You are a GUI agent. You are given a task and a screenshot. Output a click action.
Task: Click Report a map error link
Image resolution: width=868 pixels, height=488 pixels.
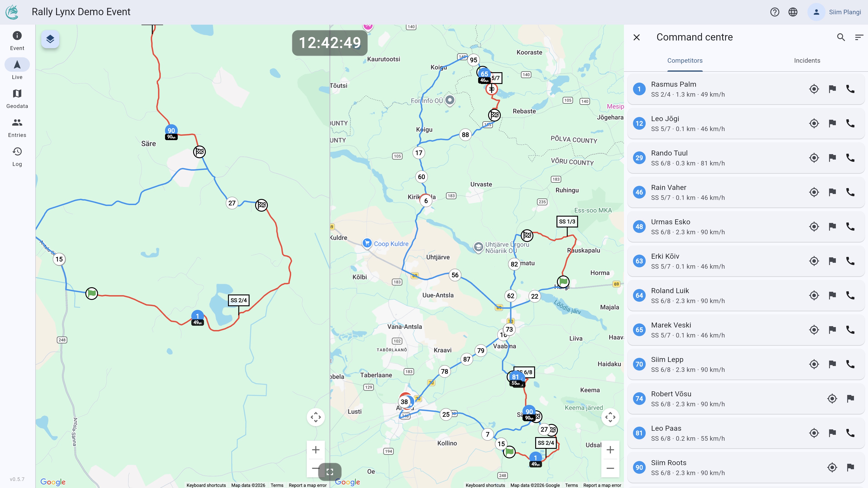pyautogui.click(x=602, y=485)
